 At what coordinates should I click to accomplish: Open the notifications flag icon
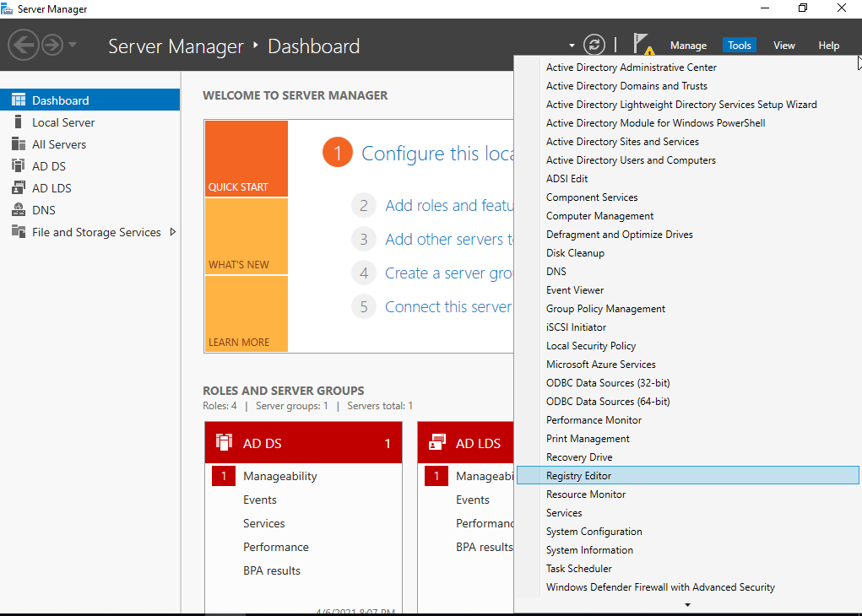tap(642, 45)
